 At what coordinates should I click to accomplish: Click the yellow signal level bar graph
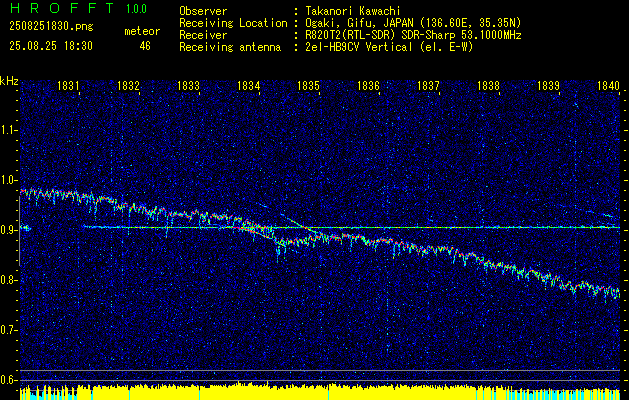[x=320, y=392]
